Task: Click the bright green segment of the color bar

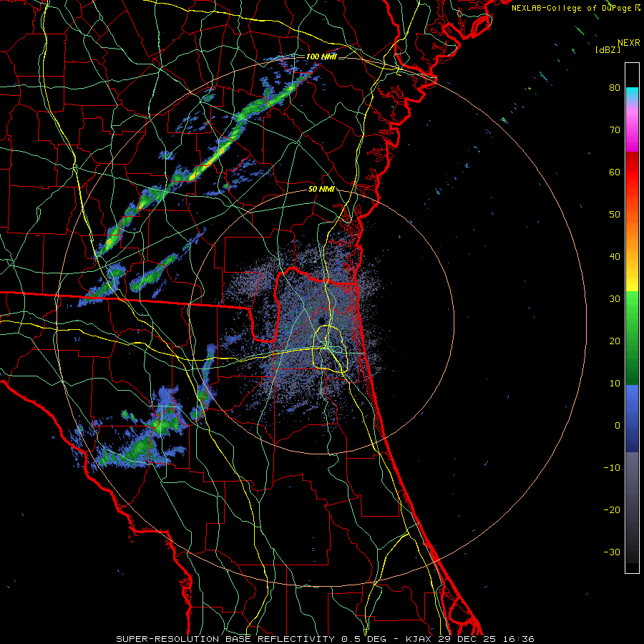Action: [x=632, y=302]
